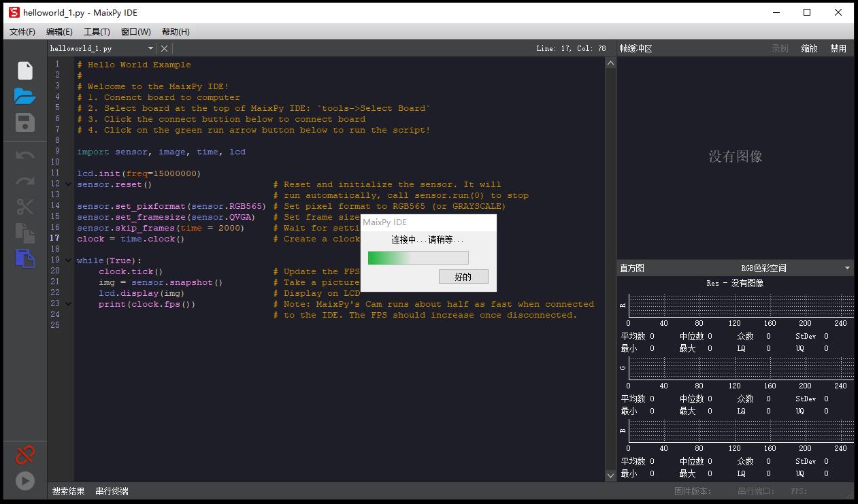Viewport: 858px width, 504px height.
Task: Open the 帮助(H) menu
Action: pyautogui.click(x=176, y=32)
